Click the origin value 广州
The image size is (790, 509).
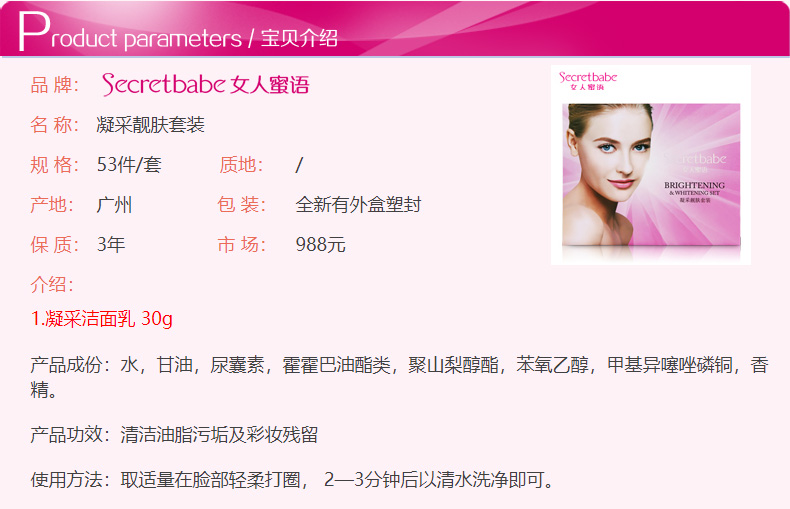click(114, 205)
